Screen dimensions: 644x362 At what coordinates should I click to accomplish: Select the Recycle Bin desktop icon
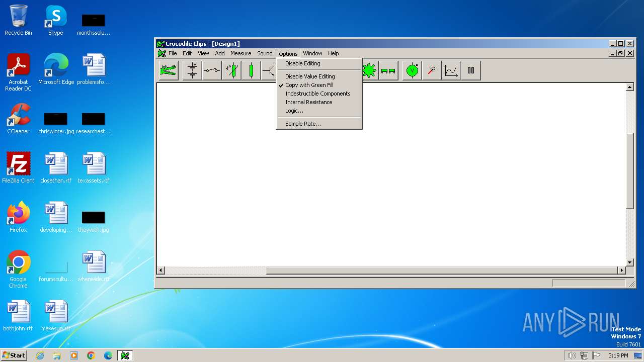point(18,20)
